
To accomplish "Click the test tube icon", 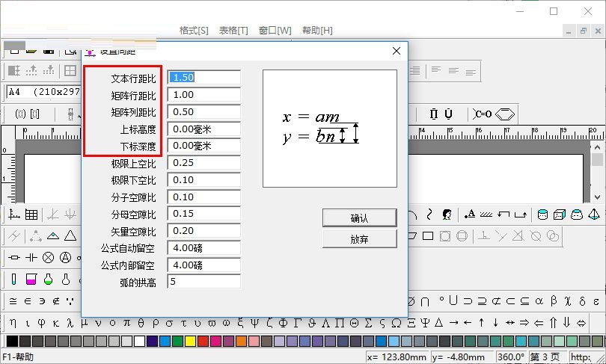I will pos(14,280).
